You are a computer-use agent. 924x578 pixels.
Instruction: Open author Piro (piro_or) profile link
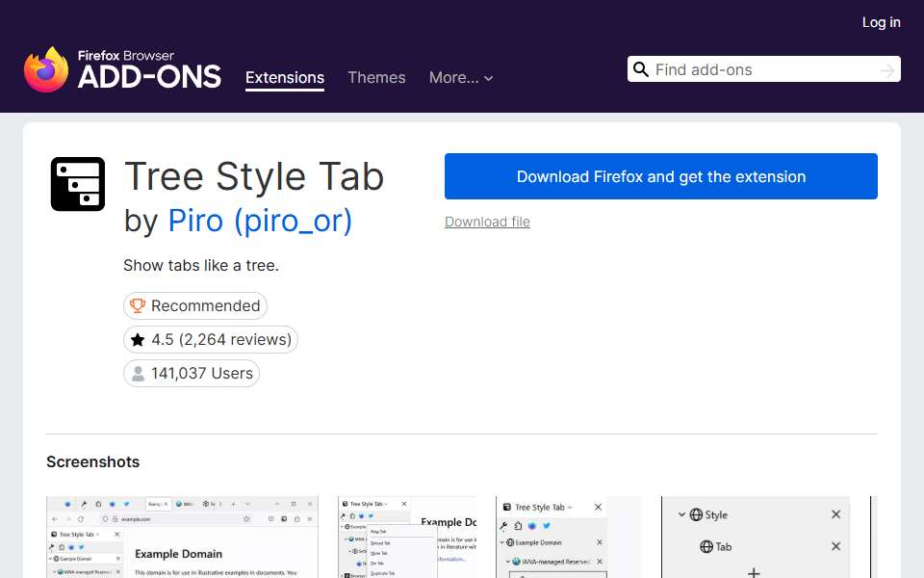260,221
